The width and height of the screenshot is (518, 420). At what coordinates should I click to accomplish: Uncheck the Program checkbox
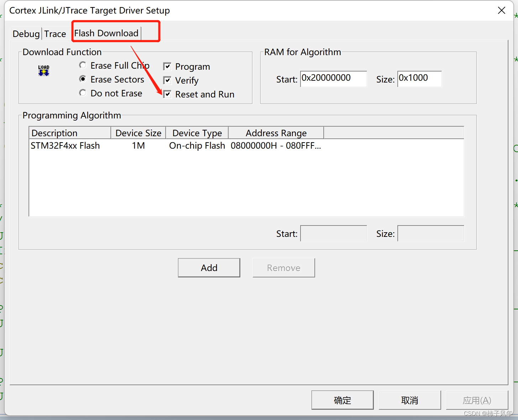click(167, 66)
